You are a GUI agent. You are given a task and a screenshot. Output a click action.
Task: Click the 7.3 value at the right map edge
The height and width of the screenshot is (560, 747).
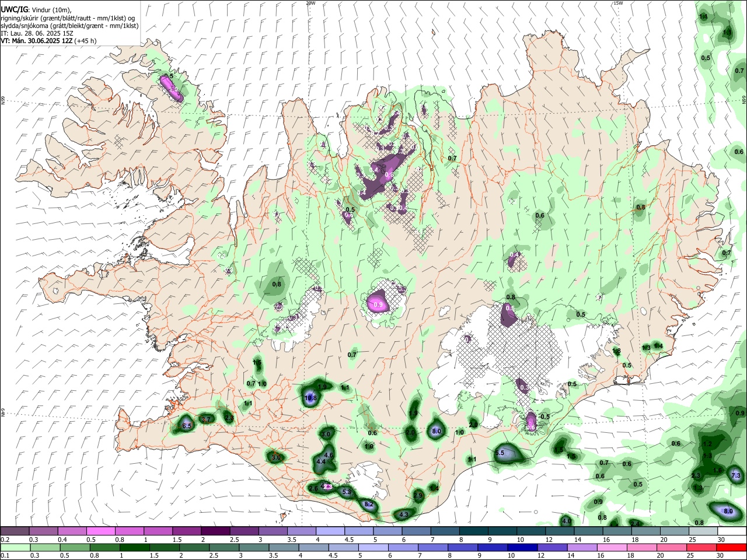pos(736,475)
